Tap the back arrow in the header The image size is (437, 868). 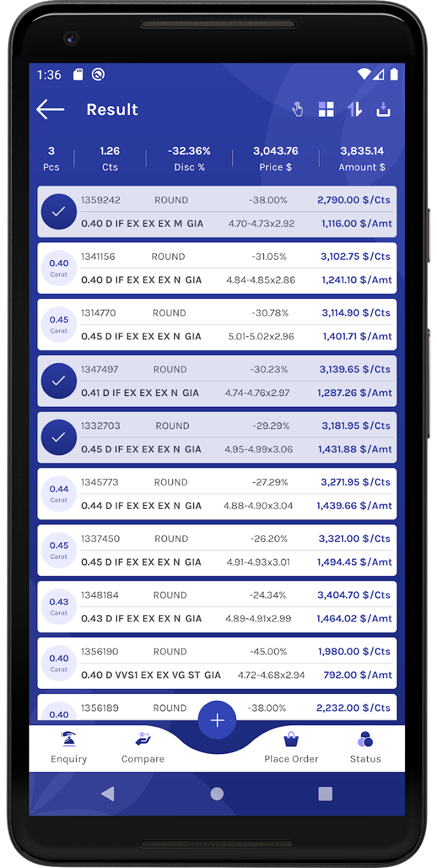(x=51, y=109)
